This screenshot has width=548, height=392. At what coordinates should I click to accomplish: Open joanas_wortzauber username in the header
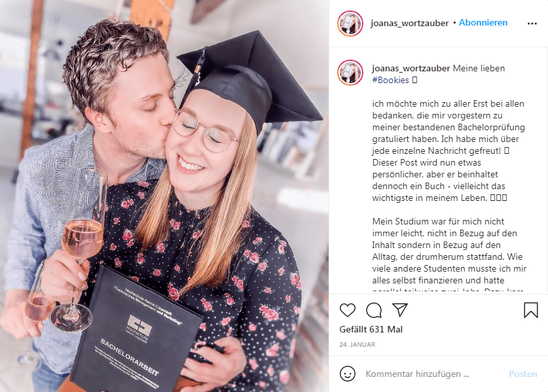pos(410,23)
